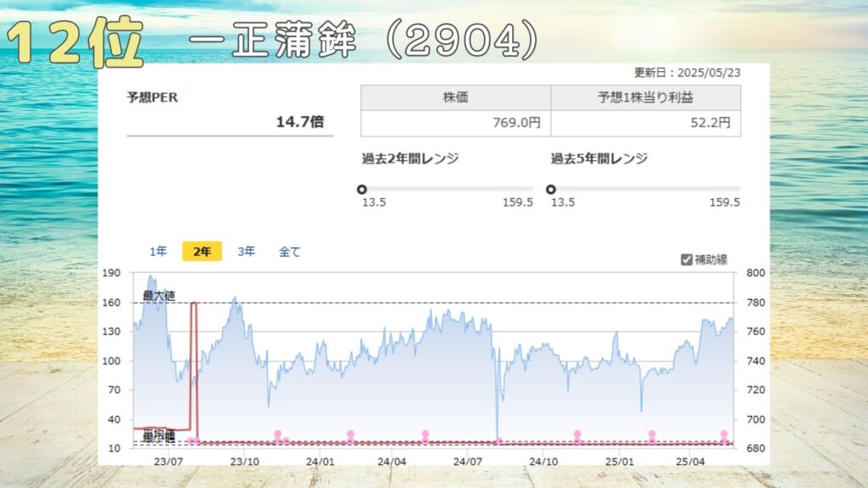This screenshot has height=488, width=868.
Task: Click the 769.0円 stock price value
Action: pyautogui.click(x=516, y=123)
